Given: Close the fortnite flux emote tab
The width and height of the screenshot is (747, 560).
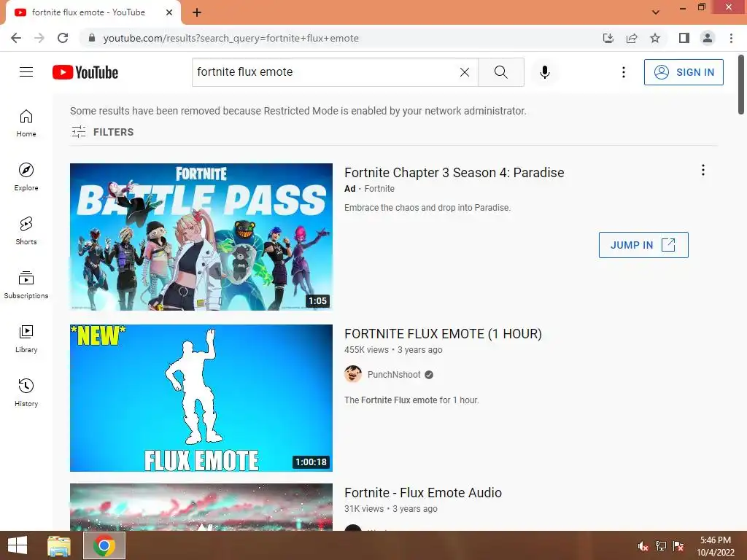Looking at the screenshot, I should click(169, 12).
